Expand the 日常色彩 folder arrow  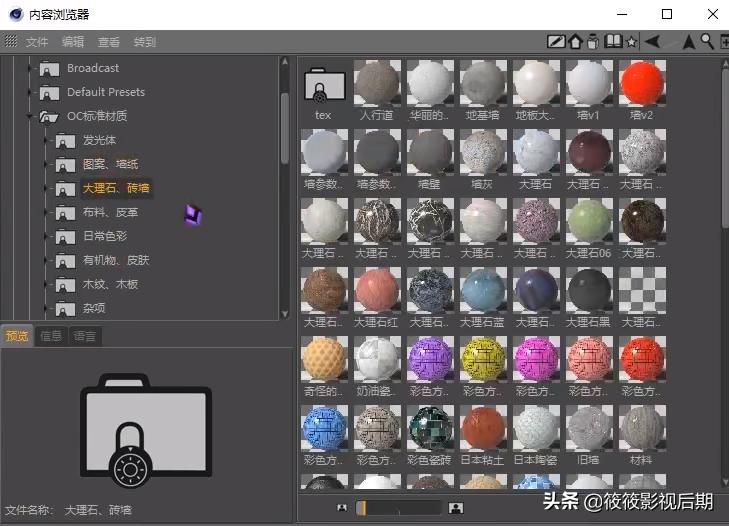pos(46,236)
